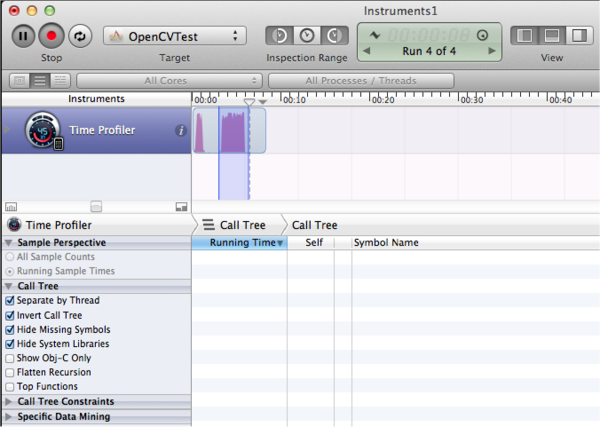
Task: Click the Instruments column header
Action: [96, 99]
